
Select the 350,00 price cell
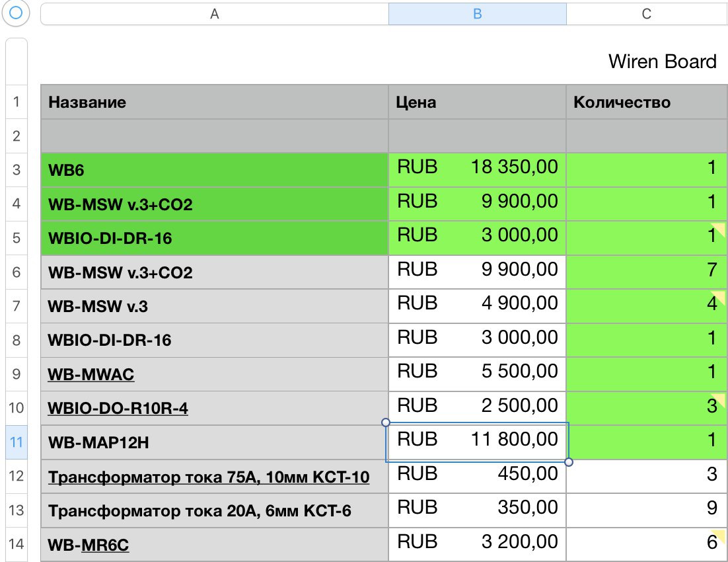477,510
